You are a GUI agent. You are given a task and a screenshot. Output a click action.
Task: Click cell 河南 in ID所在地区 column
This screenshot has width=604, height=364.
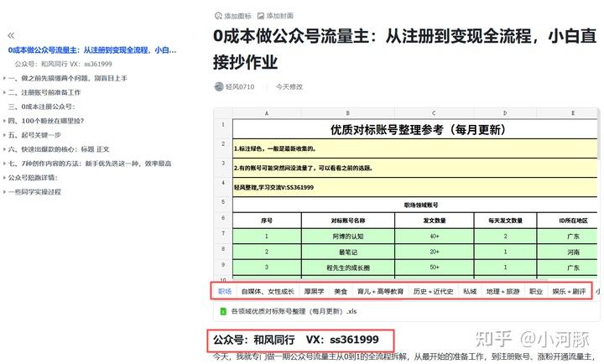567,252
